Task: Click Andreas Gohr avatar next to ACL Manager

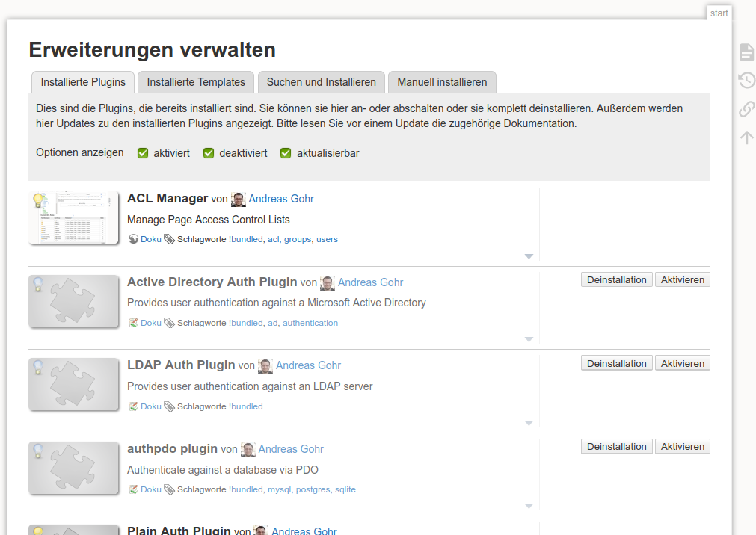Action: [239, 199]
